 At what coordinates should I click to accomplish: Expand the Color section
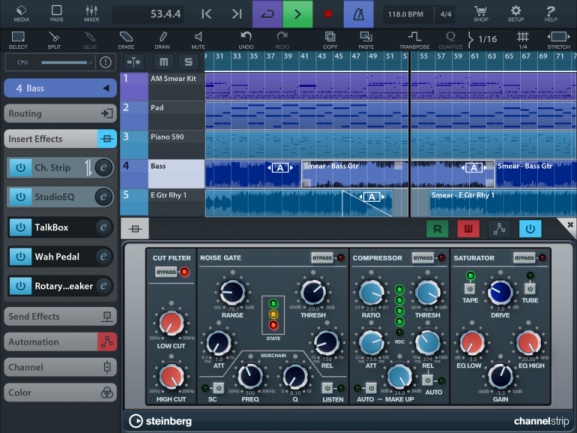60,393
